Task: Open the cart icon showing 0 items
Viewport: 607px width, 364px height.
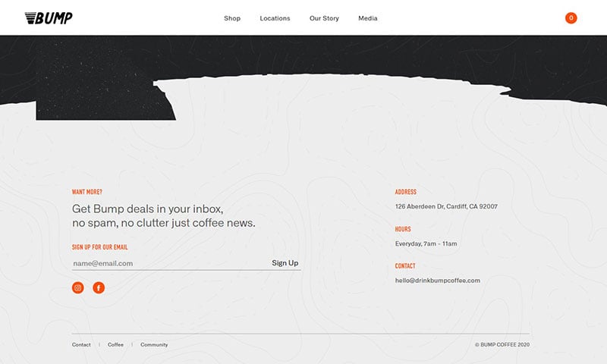Action: [571, 17]
